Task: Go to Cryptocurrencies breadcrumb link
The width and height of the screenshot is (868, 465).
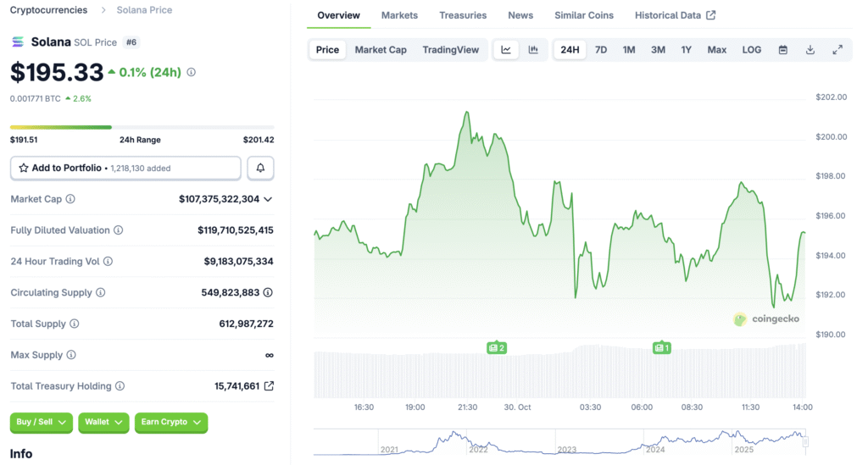Action: (x=48, y=10)
